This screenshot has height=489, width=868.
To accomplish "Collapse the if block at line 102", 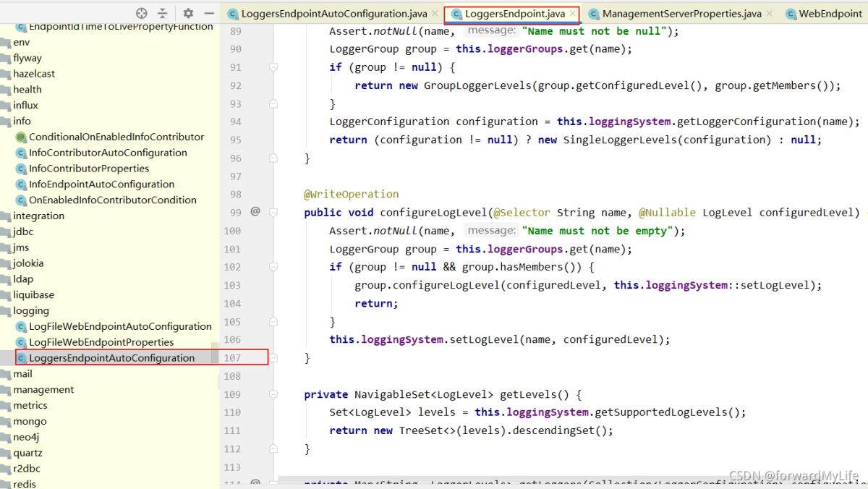I will 273,267.
